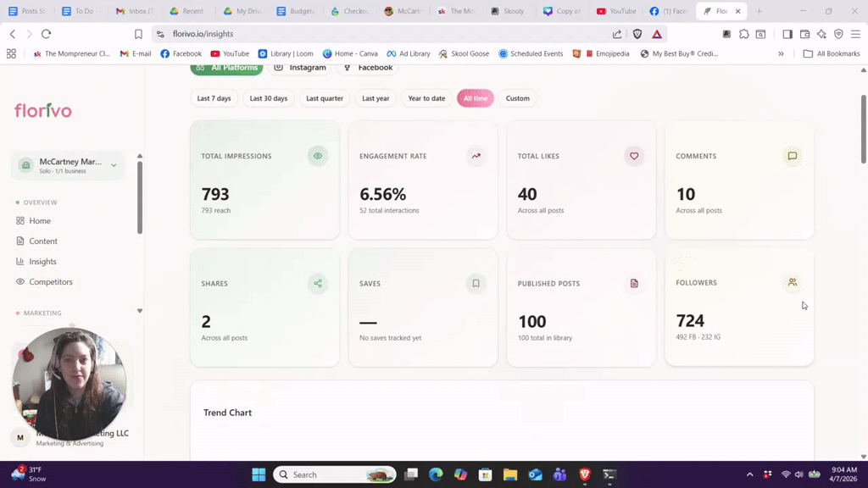Click the Published Posts document icon

pos(634,283)
